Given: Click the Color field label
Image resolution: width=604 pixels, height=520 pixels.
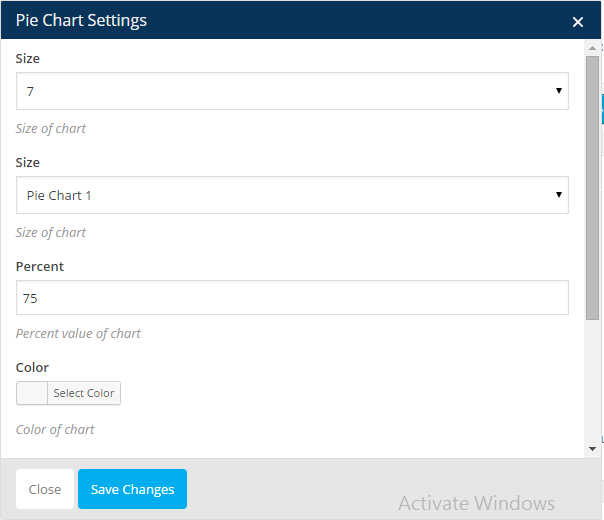Looking at the screenshot, I should tap(32, 367).
